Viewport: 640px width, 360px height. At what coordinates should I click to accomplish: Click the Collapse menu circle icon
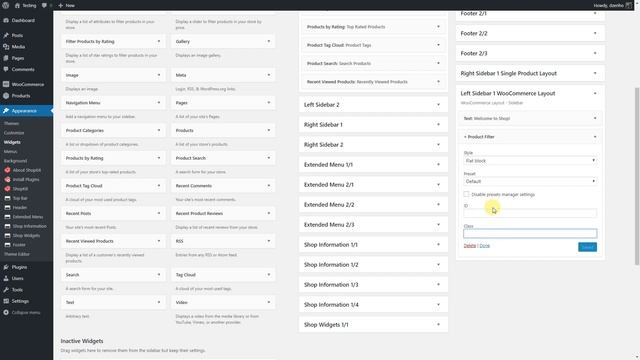tap(6, 313)
